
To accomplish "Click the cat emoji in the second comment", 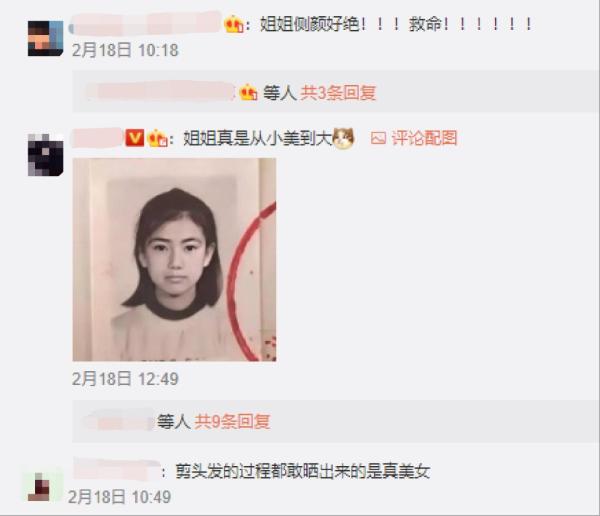I will 343,138.
